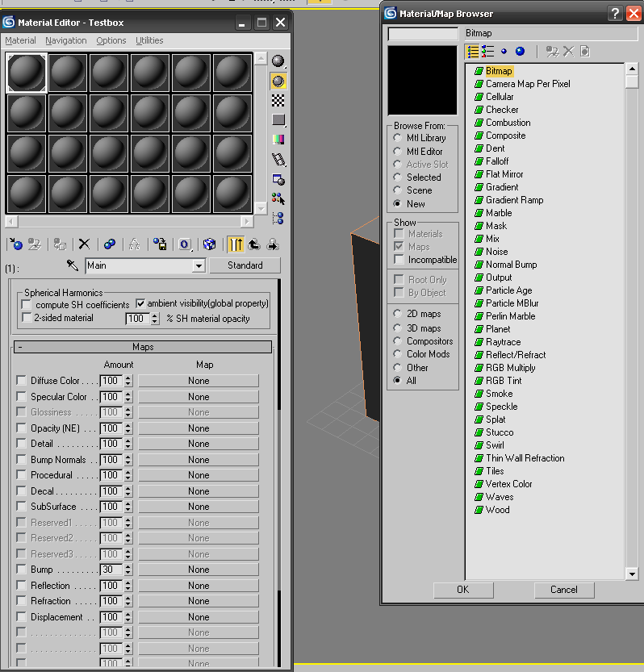Select View Large Icons in Browser
This screenshot has width=644, height=672.
click(520, 52)
